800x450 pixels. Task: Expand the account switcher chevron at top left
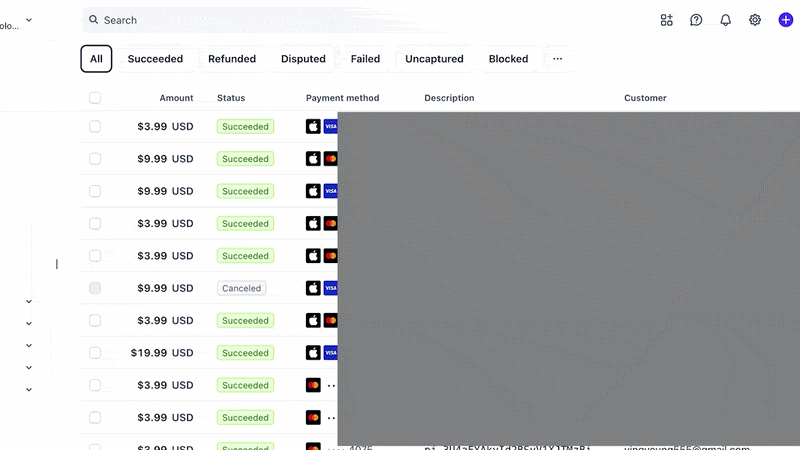[x=29, y=20]
